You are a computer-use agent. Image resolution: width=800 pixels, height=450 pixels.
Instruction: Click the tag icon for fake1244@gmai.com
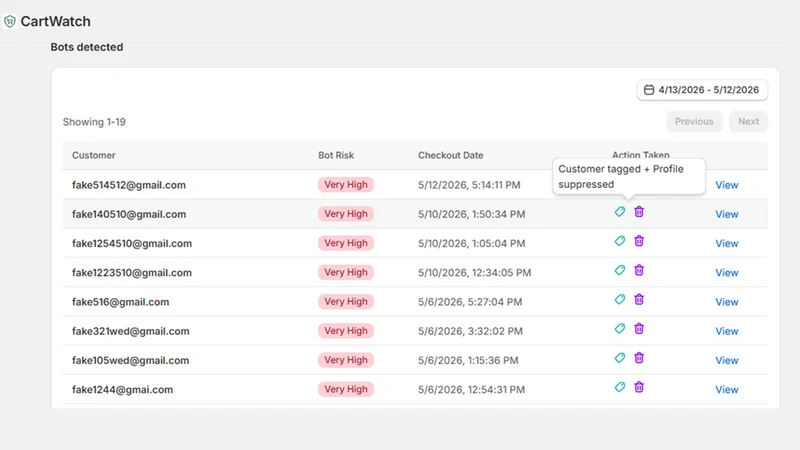[619, 387]
